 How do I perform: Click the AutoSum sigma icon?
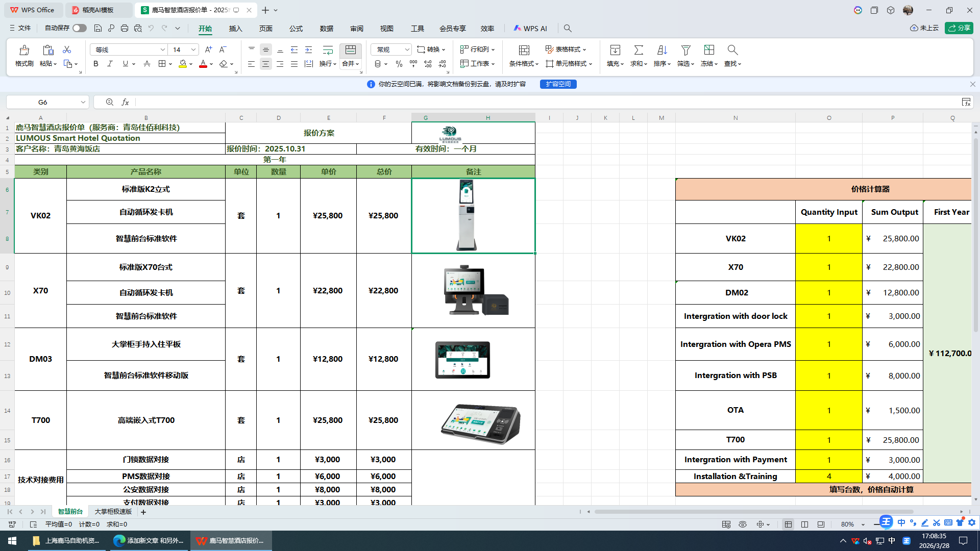point(638,50)
